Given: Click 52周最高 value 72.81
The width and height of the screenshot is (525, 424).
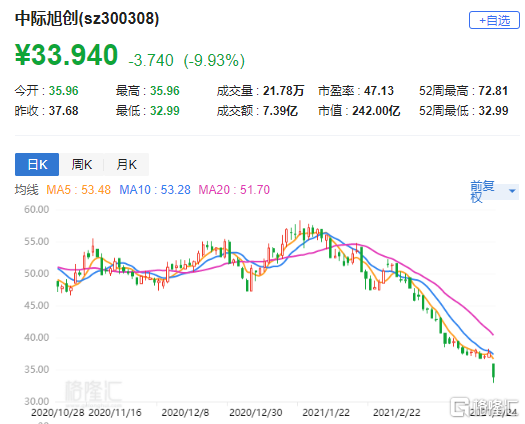Looking at the screenshot, I should pos(493,91).
